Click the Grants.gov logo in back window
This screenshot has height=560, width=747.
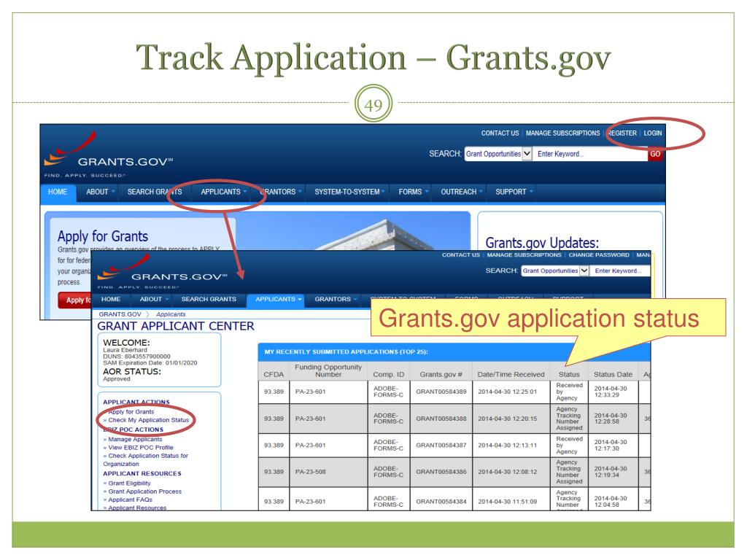(109, 155)
